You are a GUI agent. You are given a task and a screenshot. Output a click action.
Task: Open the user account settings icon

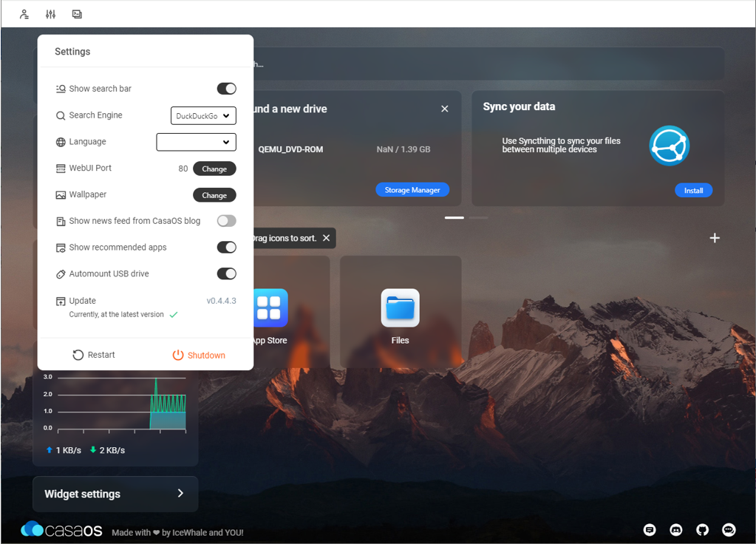(x=23, y=13)
